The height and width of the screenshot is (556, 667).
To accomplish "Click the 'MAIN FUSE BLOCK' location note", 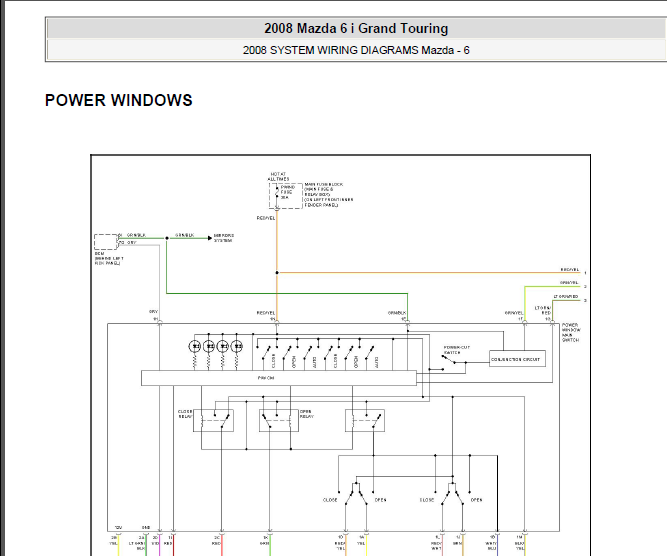I will [x=329, y=194].
